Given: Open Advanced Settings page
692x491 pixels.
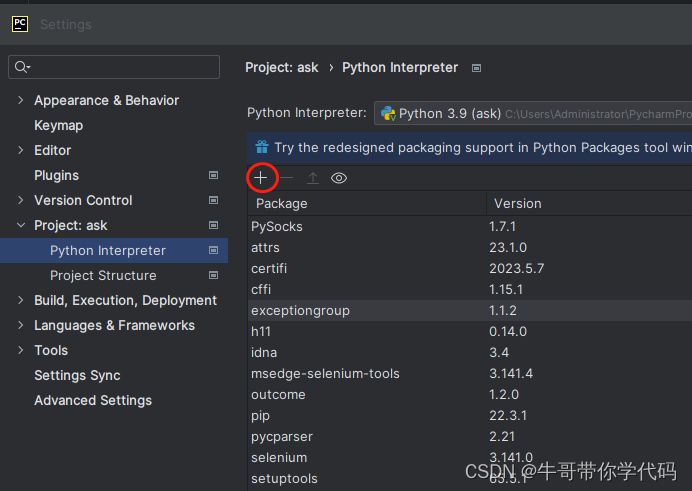Looking at the screenshot, I should click(93, 400).
